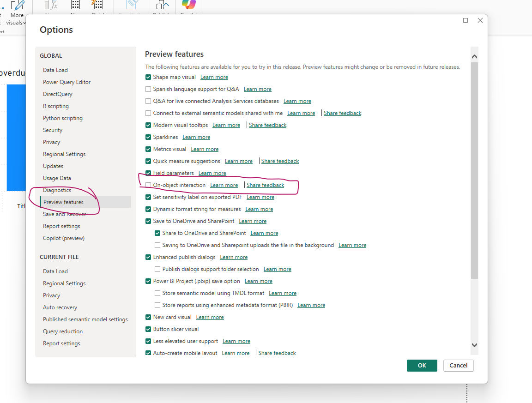
Task: Open Learn more for Field parameters
Action: point(212,173)
